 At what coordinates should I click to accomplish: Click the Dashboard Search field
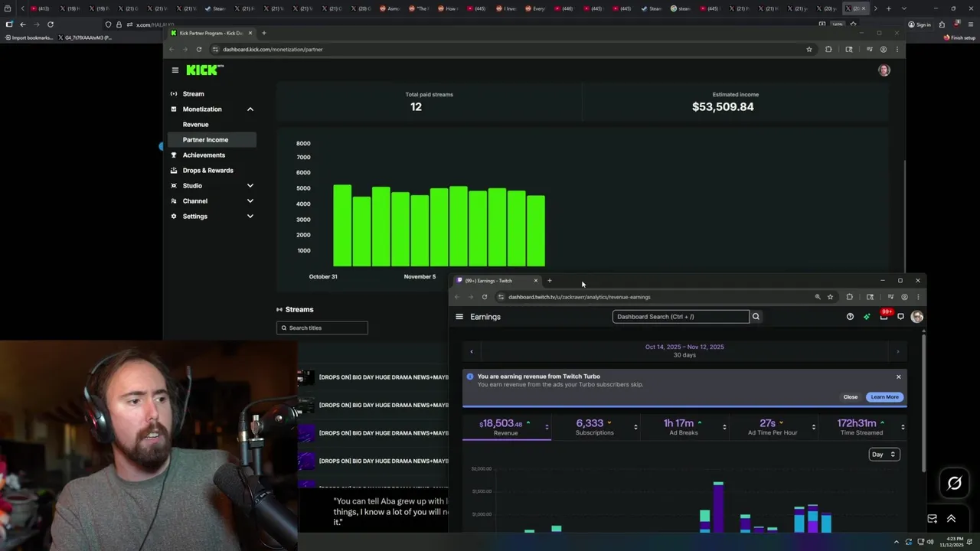tap(681, 317)
